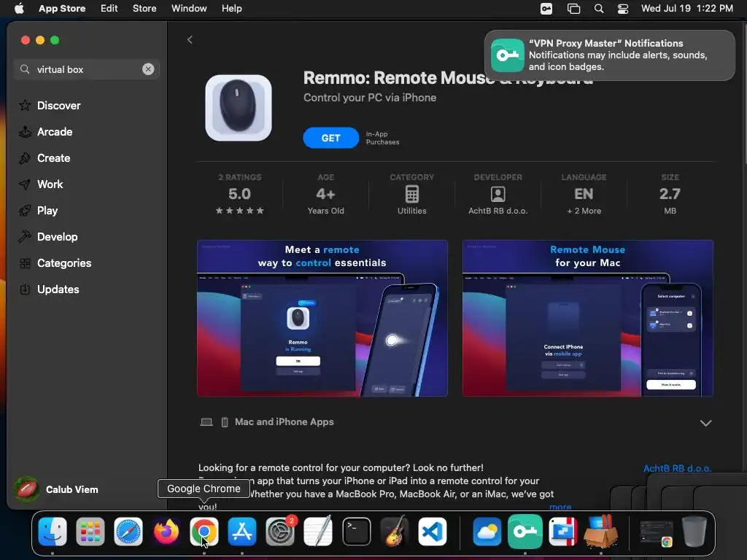Open 'Meet a remote way' screenshot
This screenshot has height=560, width=747.
click(322, 318)
